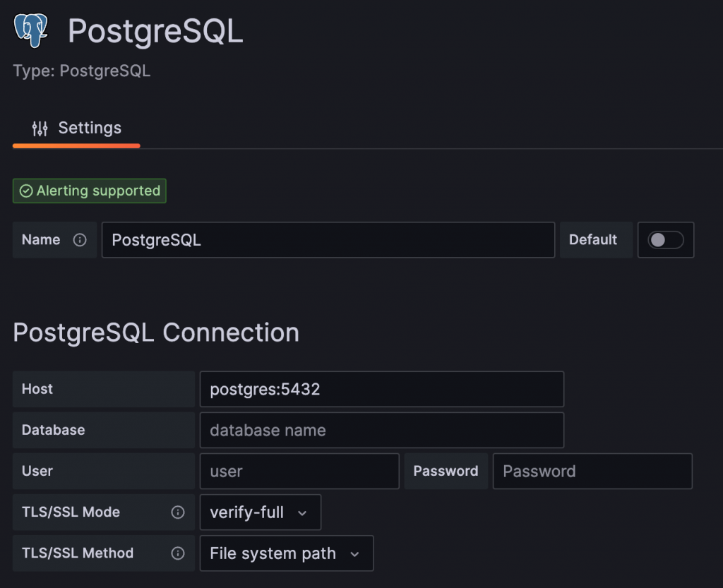Click the TLS/SSL Mode chevron arrow
This screenshot has height=588, width=723.
(302, 513)
